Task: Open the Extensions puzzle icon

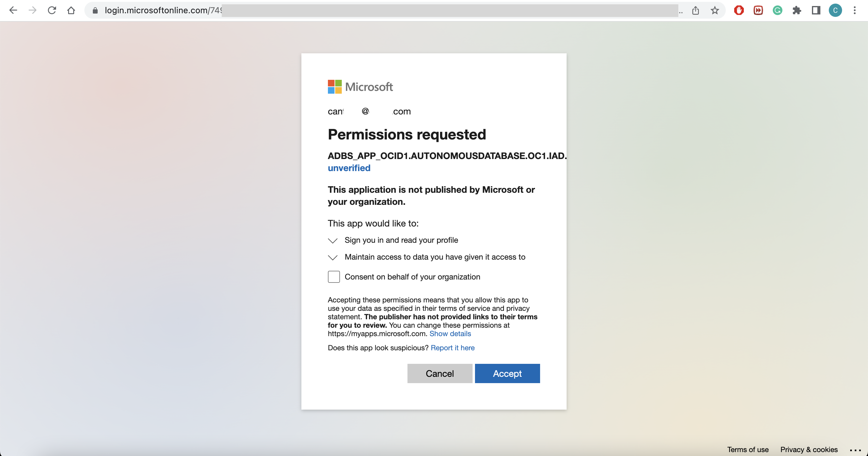Action: pyautogui.click(x=797, y=11)
